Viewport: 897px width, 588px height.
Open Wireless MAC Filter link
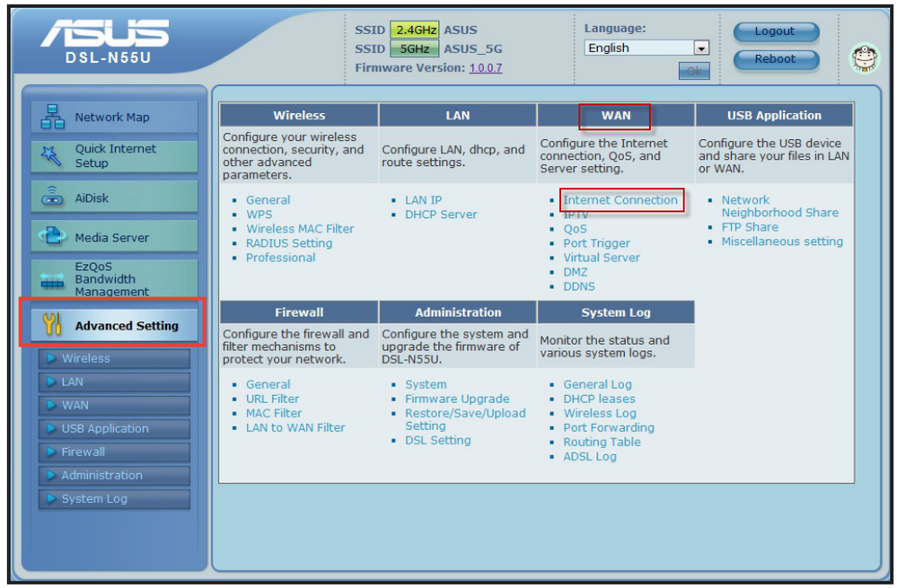(x=300, y=229)
